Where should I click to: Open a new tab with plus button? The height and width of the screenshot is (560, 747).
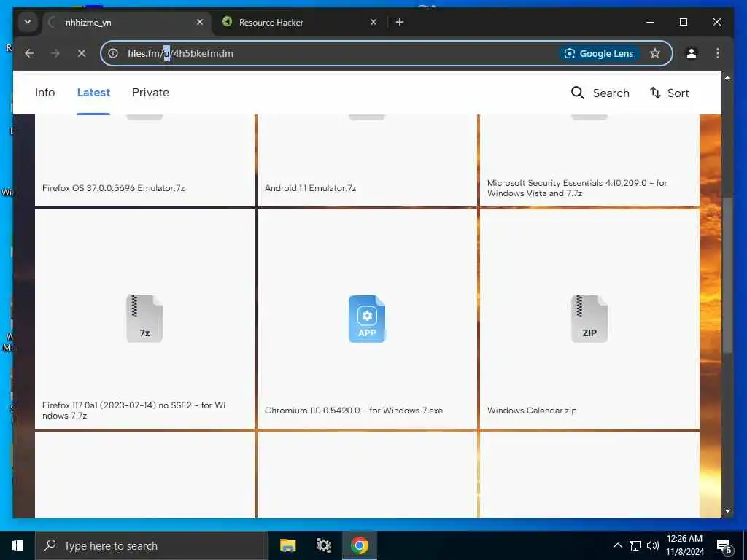click(400, 22)
